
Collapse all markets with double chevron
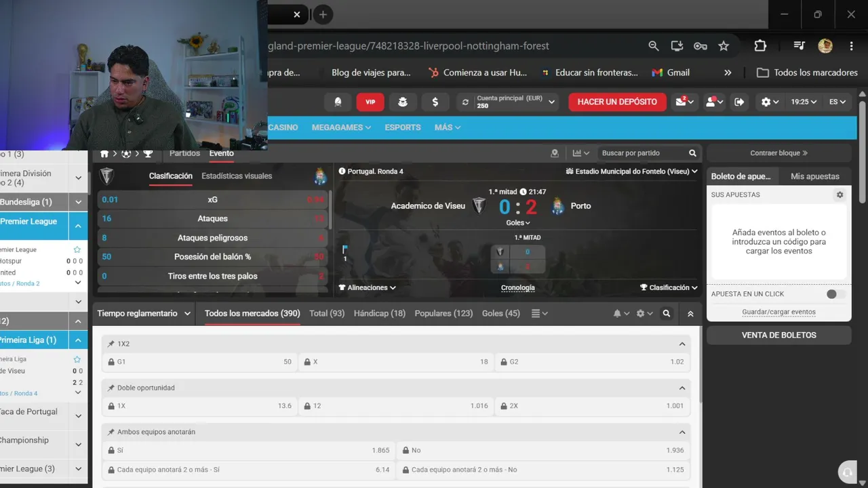click(690, 314)
